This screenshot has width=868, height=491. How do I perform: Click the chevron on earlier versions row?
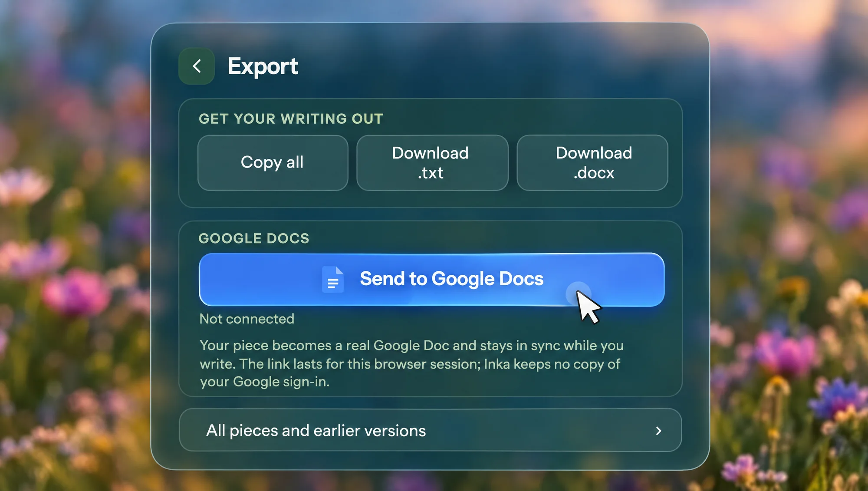point(659,431)
